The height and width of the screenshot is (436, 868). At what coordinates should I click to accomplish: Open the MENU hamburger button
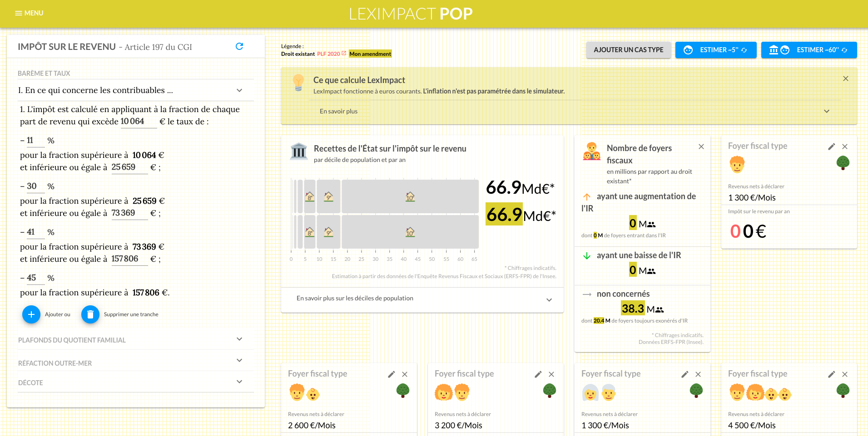(x=29, y=13)
